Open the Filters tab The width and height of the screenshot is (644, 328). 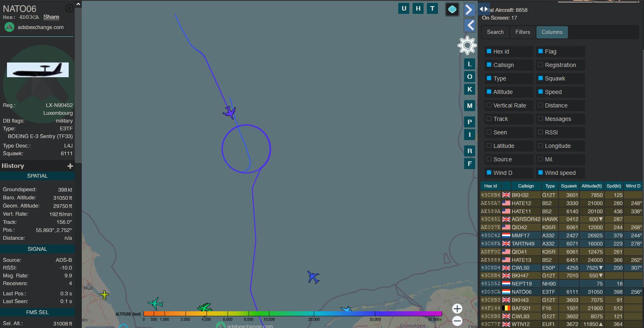pos(523,32)
